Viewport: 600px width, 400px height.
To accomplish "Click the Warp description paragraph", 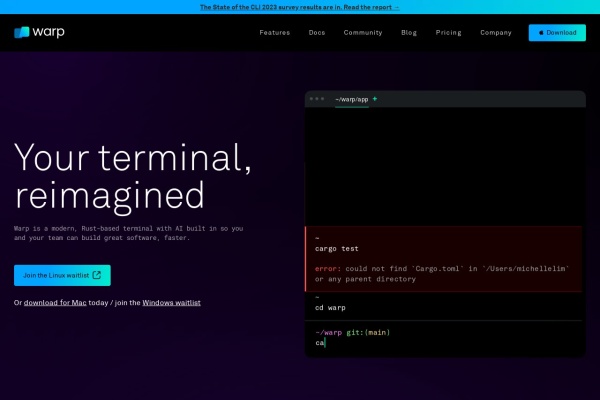I will pos(129,233).
